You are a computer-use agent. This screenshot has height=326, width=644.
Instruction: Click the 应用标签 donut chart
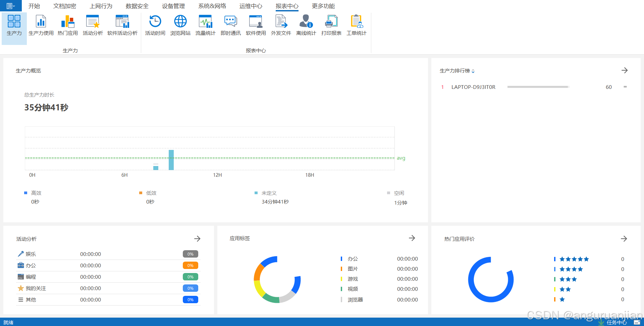click(x=277, y=279)
